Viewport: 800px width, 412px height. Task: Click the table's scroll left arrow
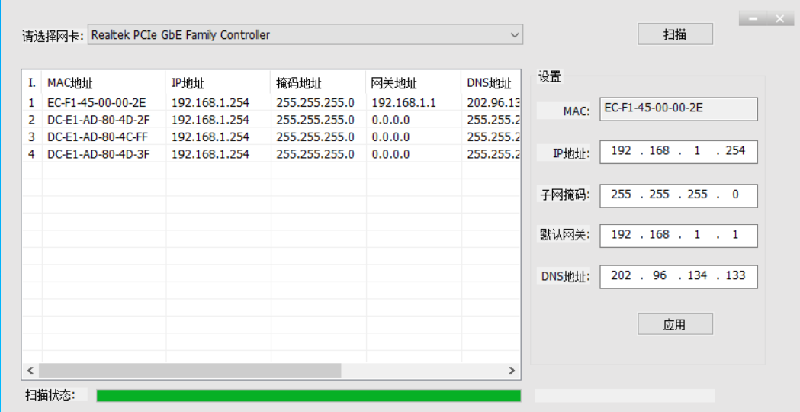click(31, 370)
